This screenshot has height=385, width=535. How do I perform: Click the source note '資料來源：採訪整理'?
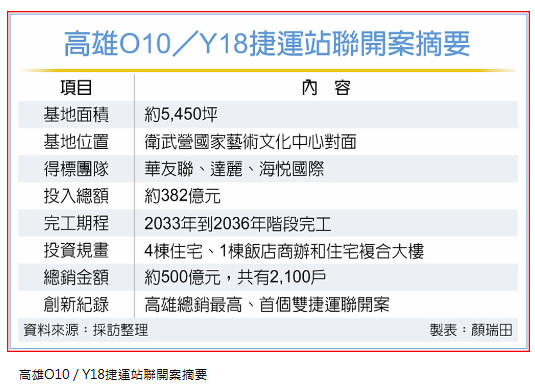click(86, 330)
